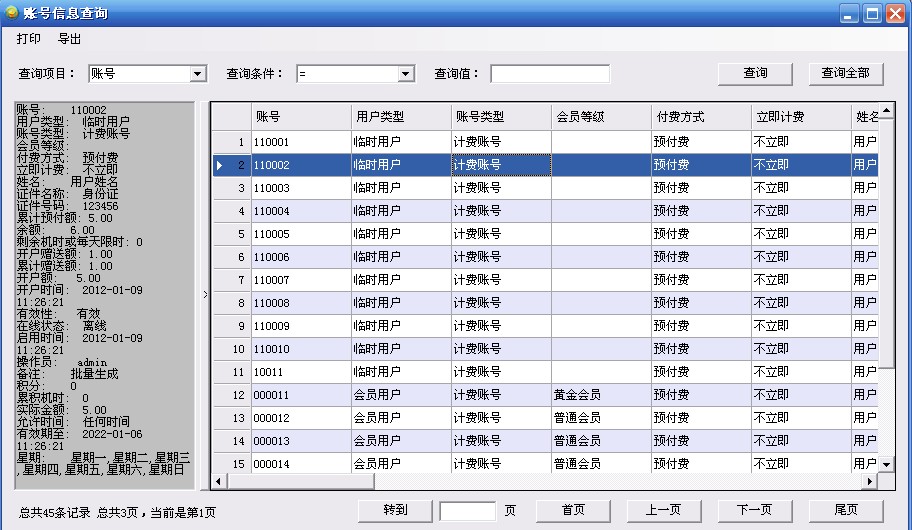Click the row header number 1
The width and height of the screenshot is (912, 530).
point(231,142)
